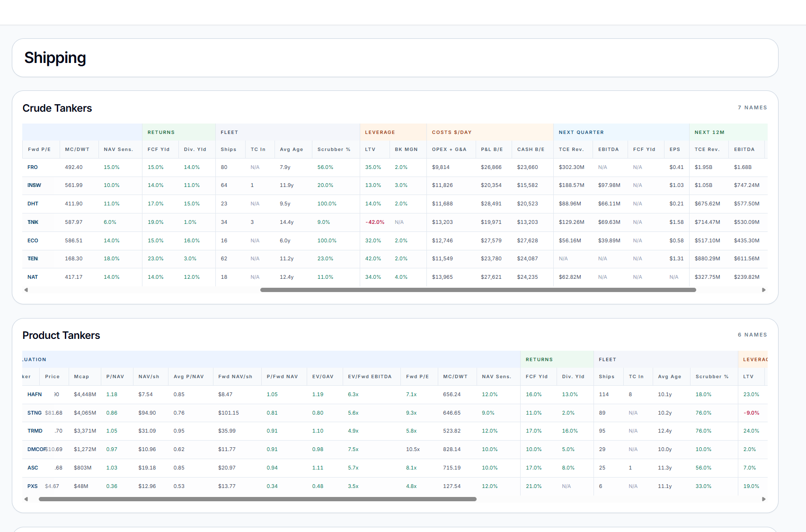Click the CASH B/E column header
This screenshot has height=532, width=806.
pos(531,149)
